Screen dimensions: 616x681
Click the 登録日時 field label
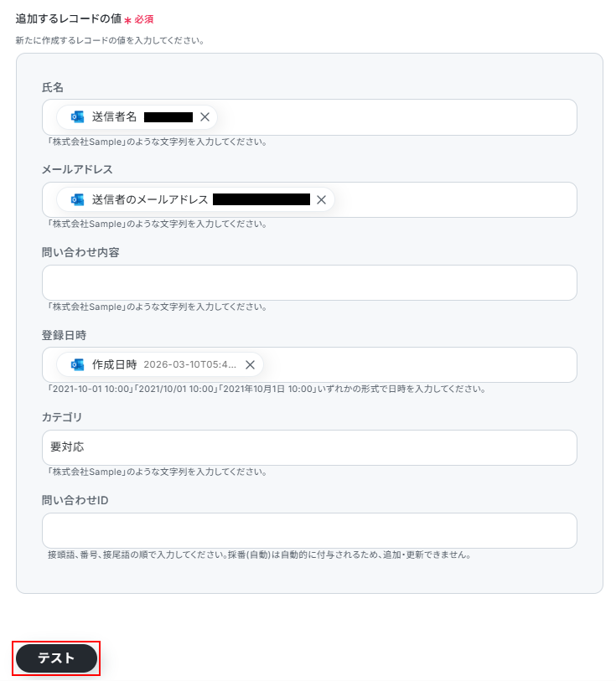(64, 335)
